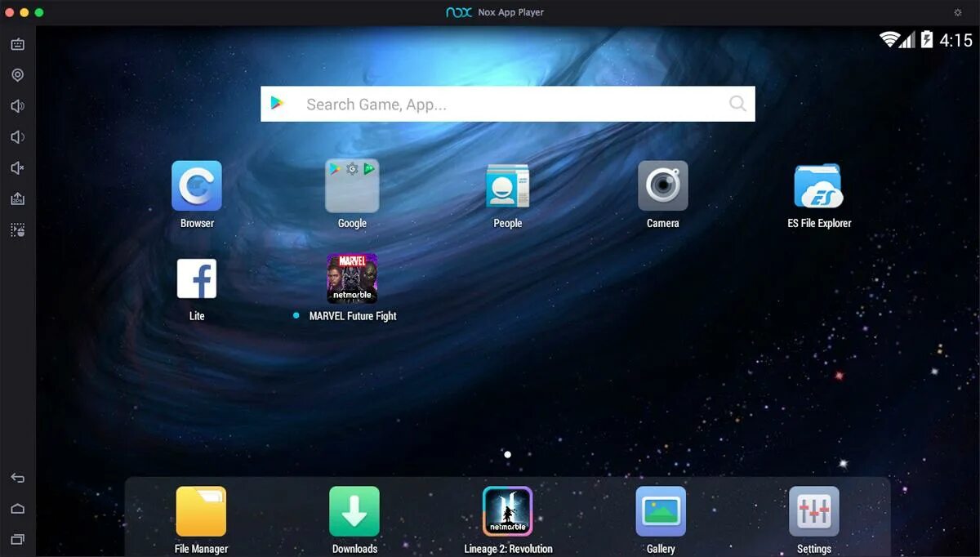The width and height of the screenshot is (980, 557).
Task: Click the cellular signal status icon
Action: pyautogui.click(x=907, y=39)
